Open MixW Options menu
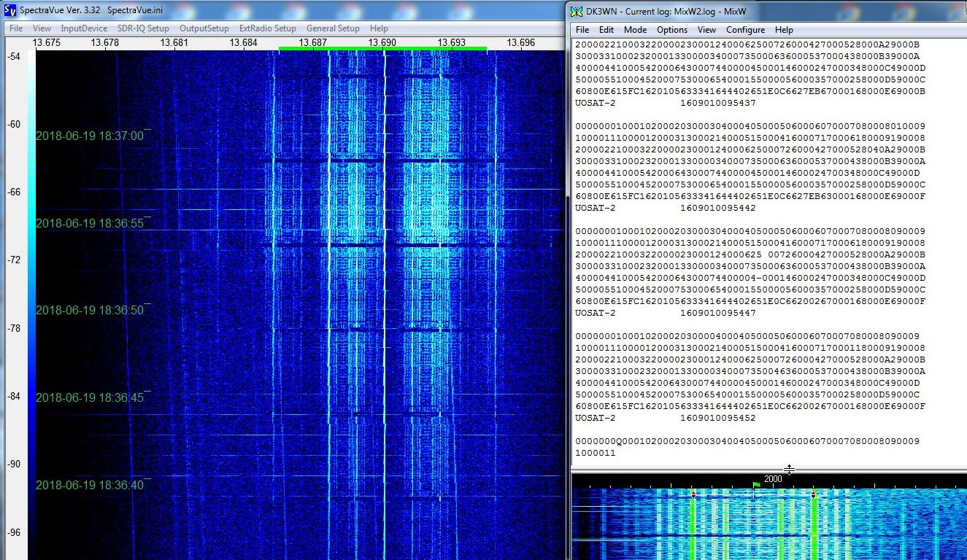This screenshot has height=560, width=967. click(671, 30)
